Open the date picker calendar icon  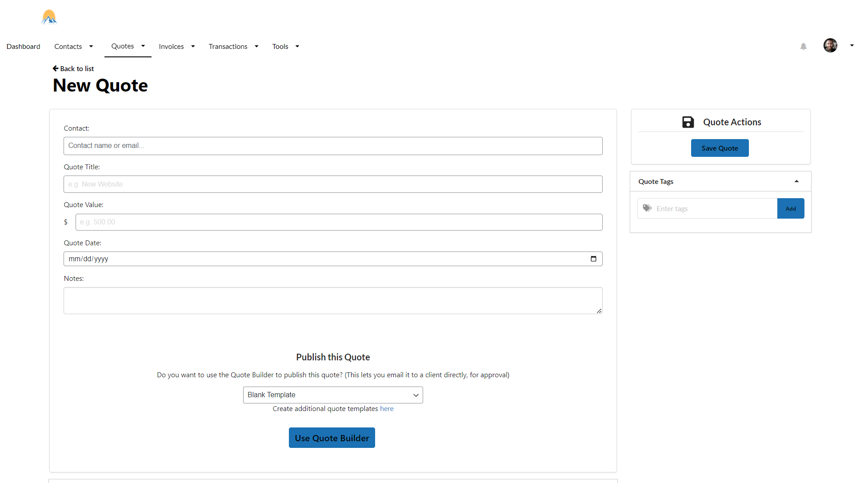[x=593, y=259]
